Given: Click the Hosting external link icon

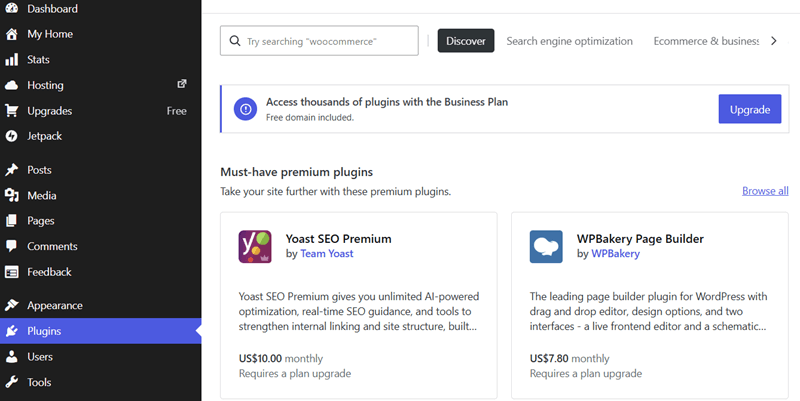Looking at the screenshot, I should (x=182, y=84).
